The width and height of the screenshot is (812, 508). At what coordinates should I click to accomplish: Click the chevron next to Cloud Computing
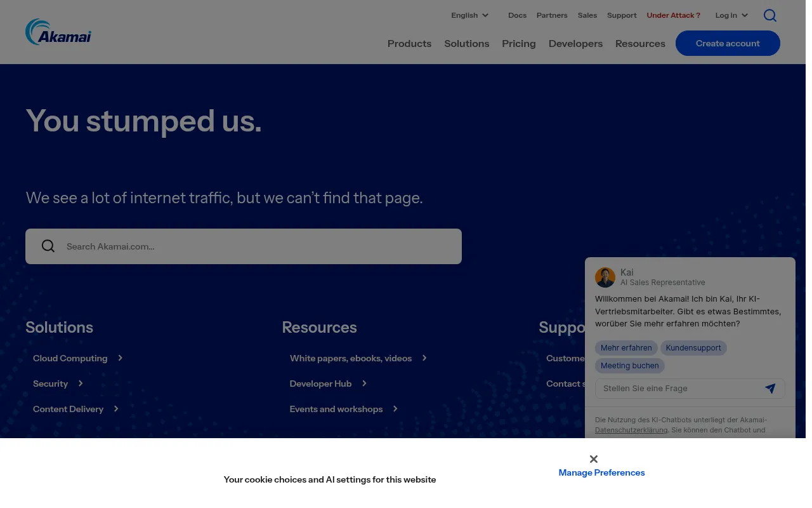pyautogui.click(x=120, y=358)
